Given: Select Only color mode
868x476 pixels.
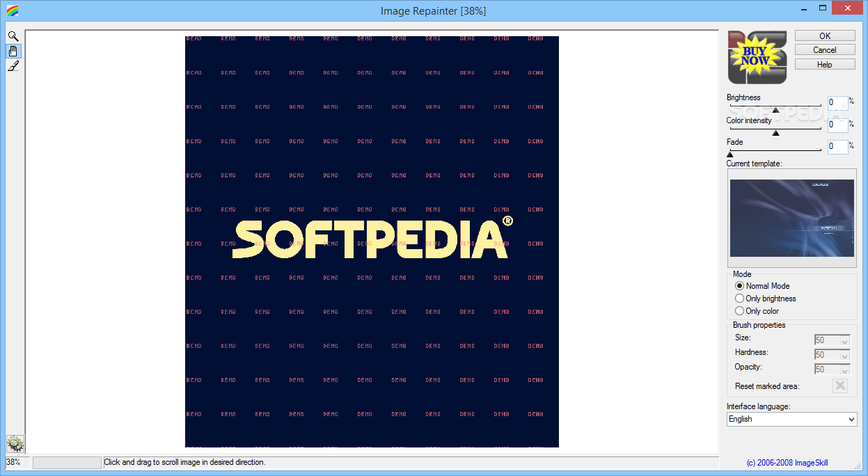Looking at the screenshot, I should point(739,311).
